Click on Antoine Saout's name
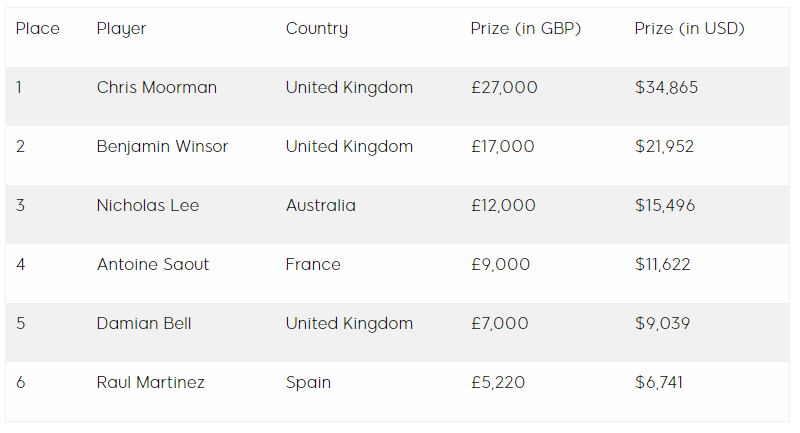 (x=152, y=265)
